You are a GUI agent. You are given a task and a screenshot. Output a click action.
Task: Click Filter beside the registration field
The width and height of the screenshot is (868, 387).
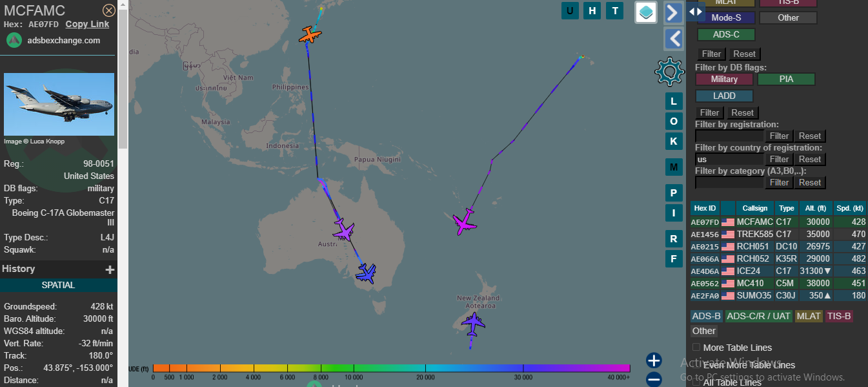pos(779,136)
